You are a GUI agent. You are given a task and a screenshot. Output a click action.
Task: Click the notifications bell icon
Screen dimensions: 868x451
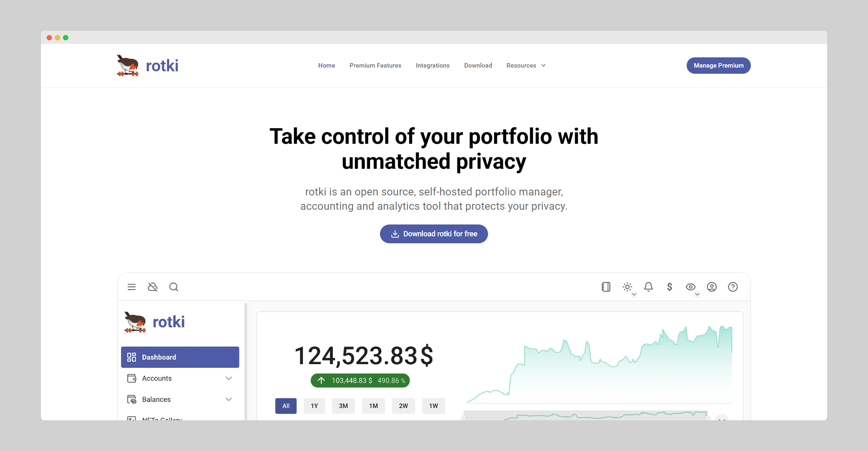(x=649, y=287)
